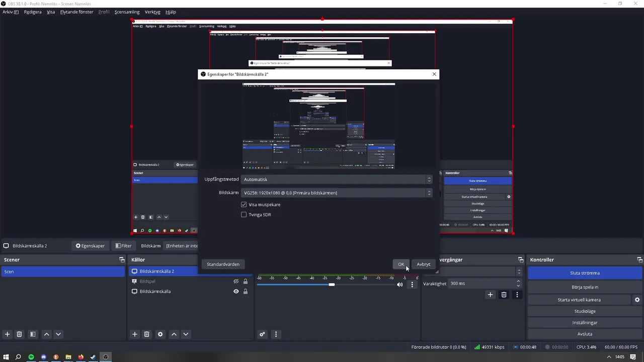
Task: Close the Egenskaper properties dialog
Action: tap(434, 74)
